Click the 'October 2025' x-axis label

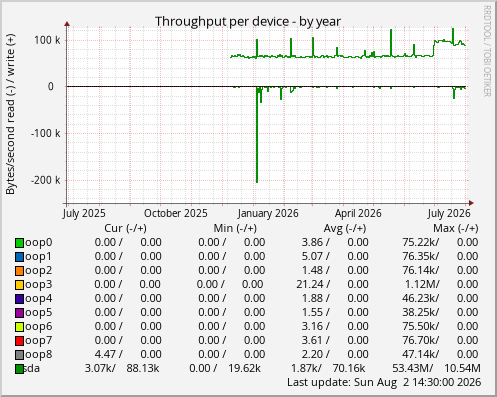(x=176, y=213)
